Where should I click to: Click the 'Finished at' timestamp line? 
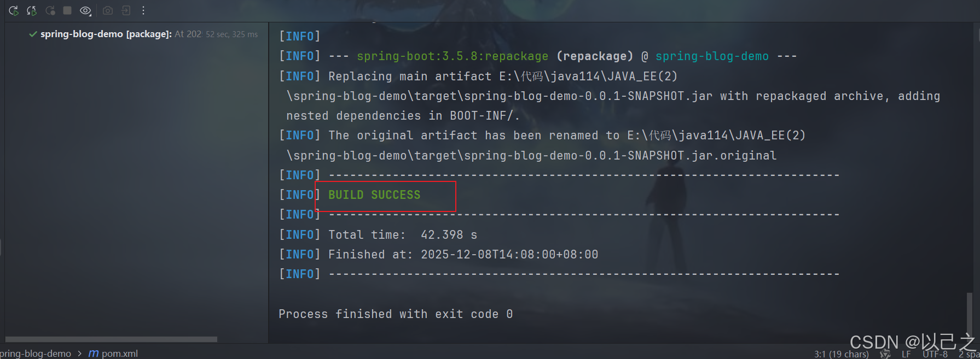click(x=463, y=255)
